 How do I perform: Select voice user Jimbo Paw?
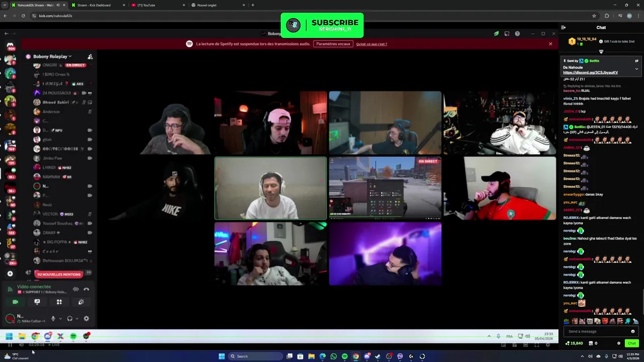pyautogui.click(x=63, y=158)
